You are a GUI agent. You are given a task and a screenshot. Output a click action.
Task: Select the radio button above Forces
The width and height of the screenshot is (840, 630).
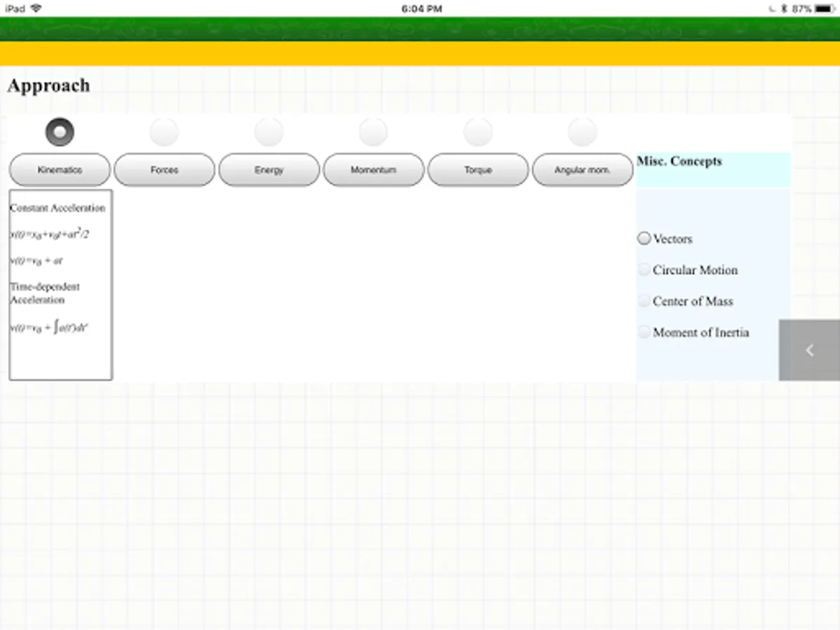[164, 132]
